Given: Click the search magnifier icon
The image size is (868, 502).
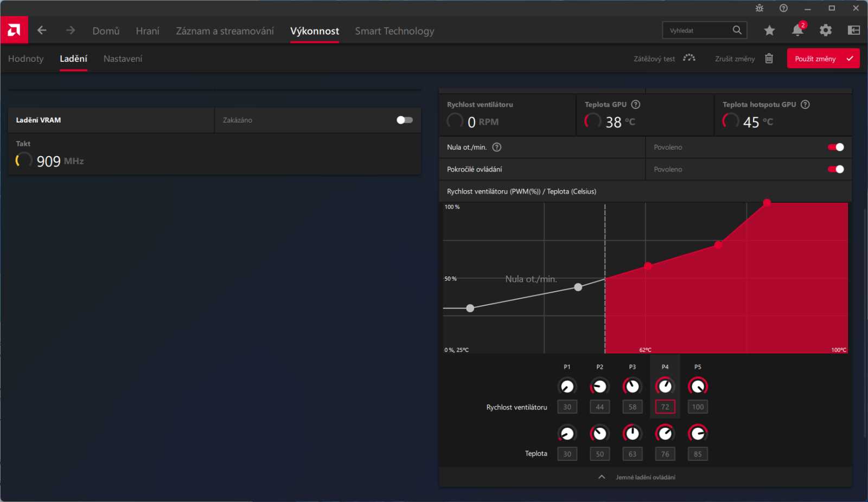Looking at the screenshot, I should 737,30.
